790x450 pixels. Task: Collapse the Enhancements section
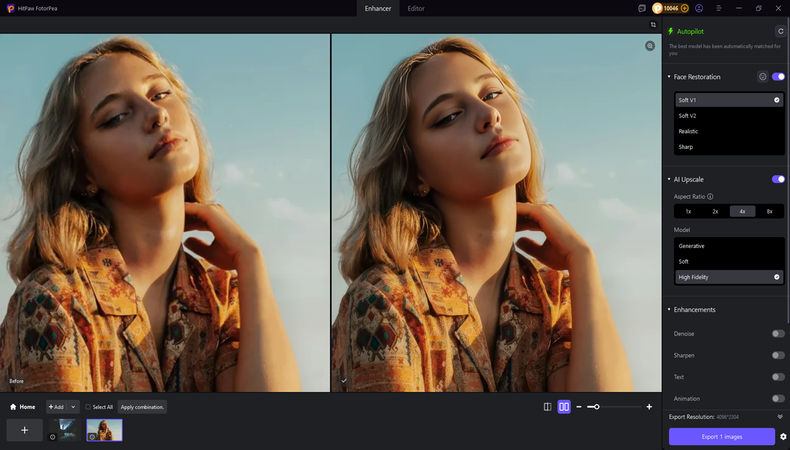[x=669, y=310]
